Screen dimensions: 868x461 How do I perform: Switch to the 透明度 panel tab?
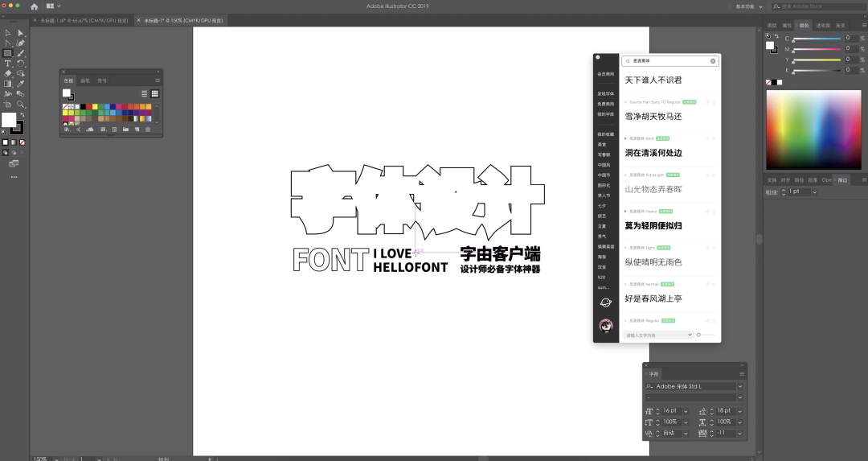click(x=822, y=25)
